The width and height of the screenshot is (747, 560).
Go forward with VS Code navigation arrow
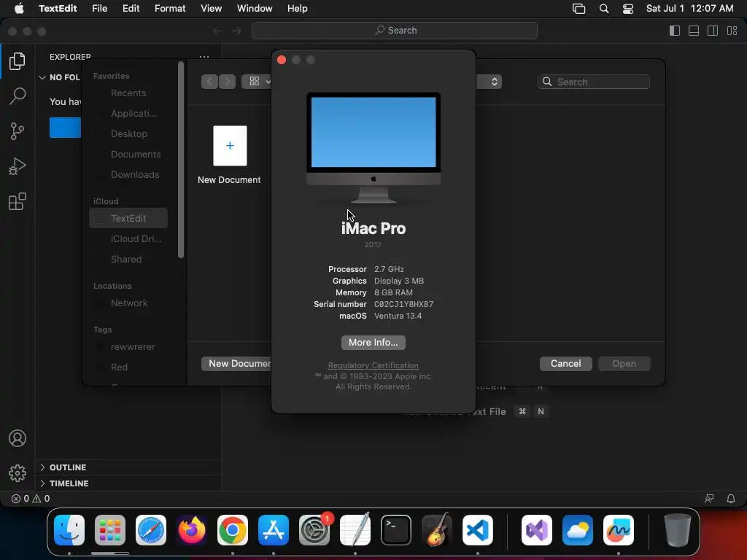(x=236, y=31)
